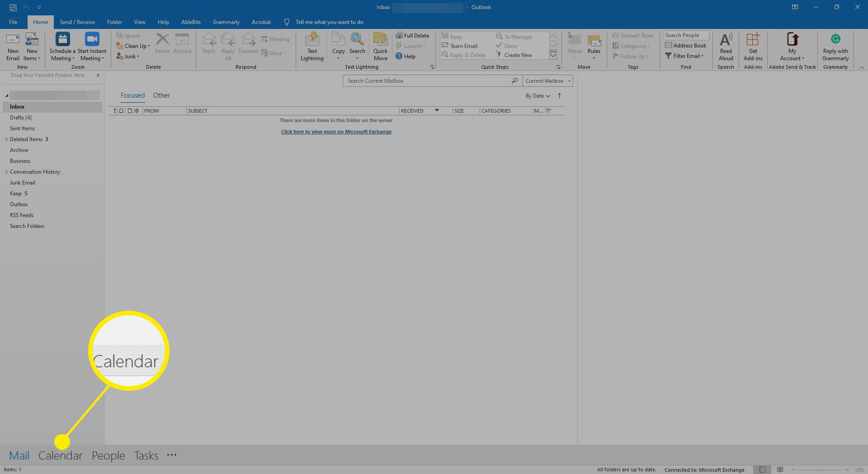Expand the Conversation History folder
Viewport: 868px width, 474px height.
click(7, 171)
